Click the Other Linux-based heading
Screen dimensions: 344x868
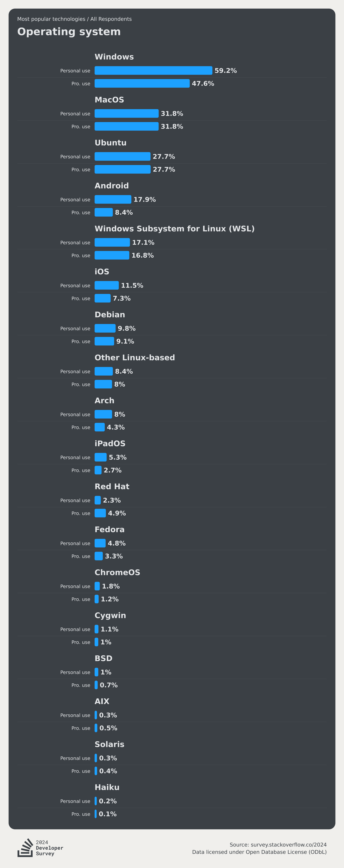click(x=135, y=358)
